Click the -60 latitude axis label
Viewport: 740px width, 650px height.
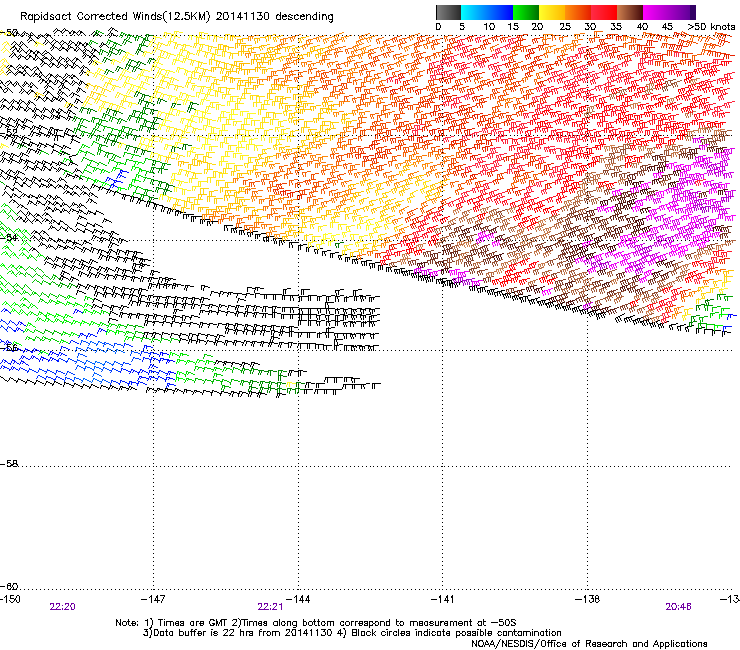9,586
